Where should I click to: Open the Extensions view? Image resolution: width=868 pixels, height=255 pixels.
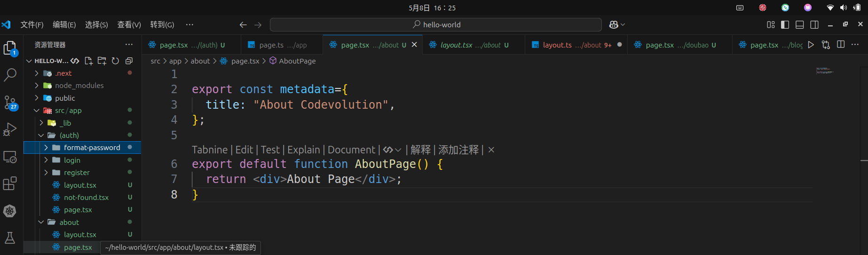coord(10,183)
